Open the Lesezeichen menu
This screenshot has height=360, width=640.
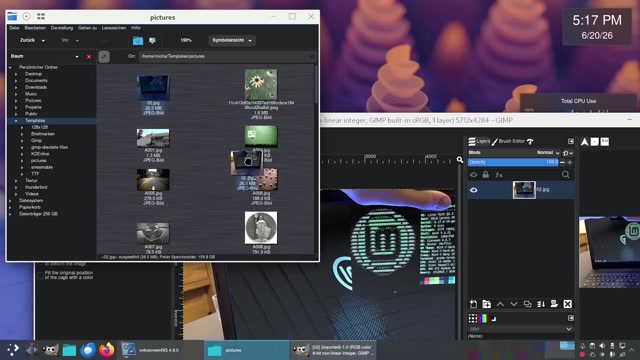(x=114, y=28)
